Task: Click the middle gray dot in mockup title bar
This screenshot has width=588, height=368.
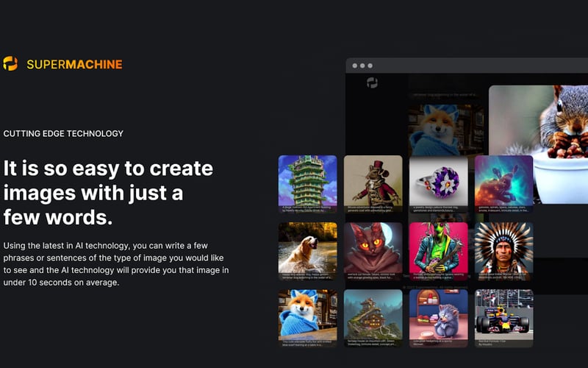Action: coord(362,66)
